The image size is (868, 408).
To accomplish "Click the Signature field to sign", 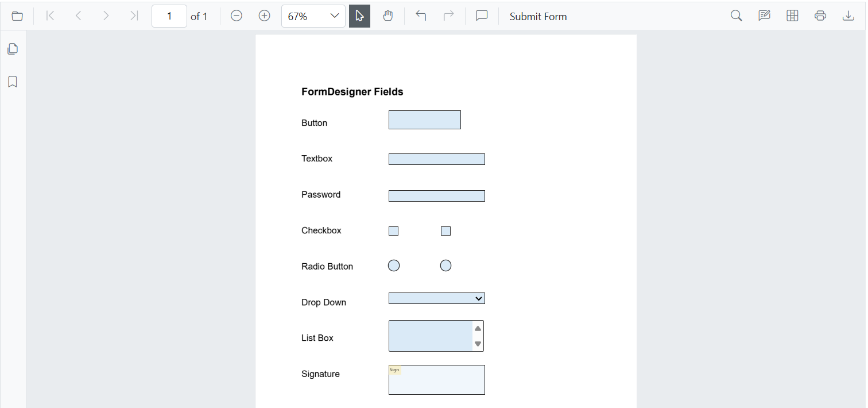I will 437,380.
